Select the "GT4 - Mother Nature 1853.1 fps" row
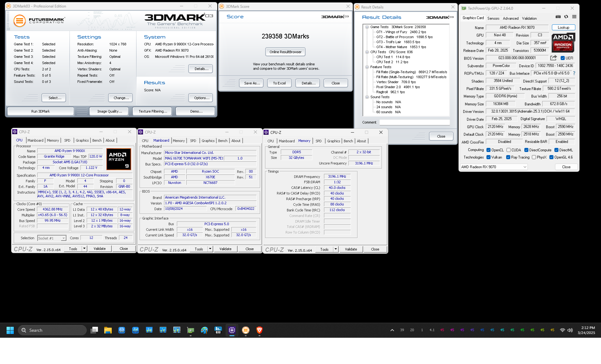The width and height of the screenshot is (601, 364). (x=401, y=47)
